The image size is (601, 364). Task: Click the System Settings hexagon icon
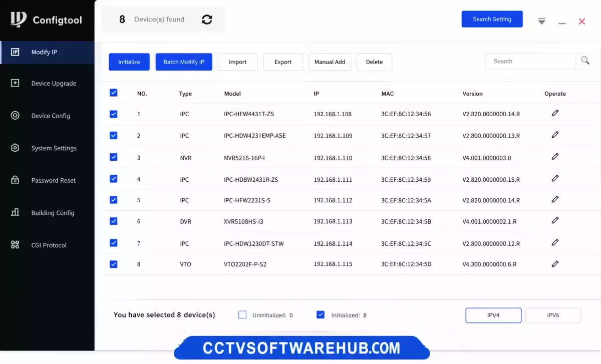coord(15,148)
